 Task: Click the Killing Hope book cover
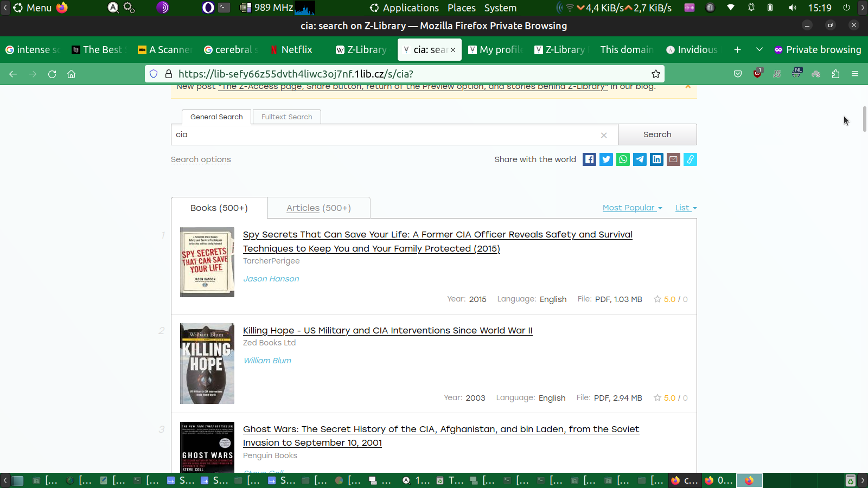pyautogui.click(x=207, y=363)
